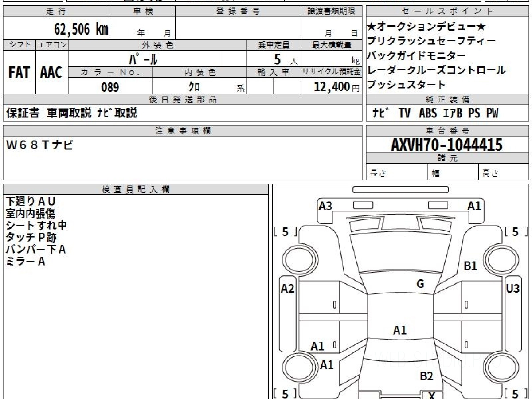Select the TV equipment entry
The height and width of the screenshot is (399, 532).
point(404,113)
